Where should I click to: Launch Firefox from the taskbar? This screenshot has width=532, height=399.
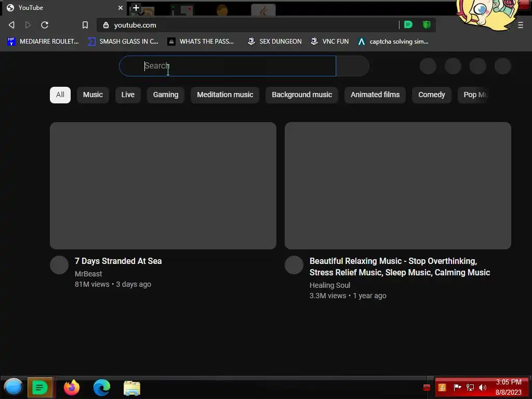point(72,388)
